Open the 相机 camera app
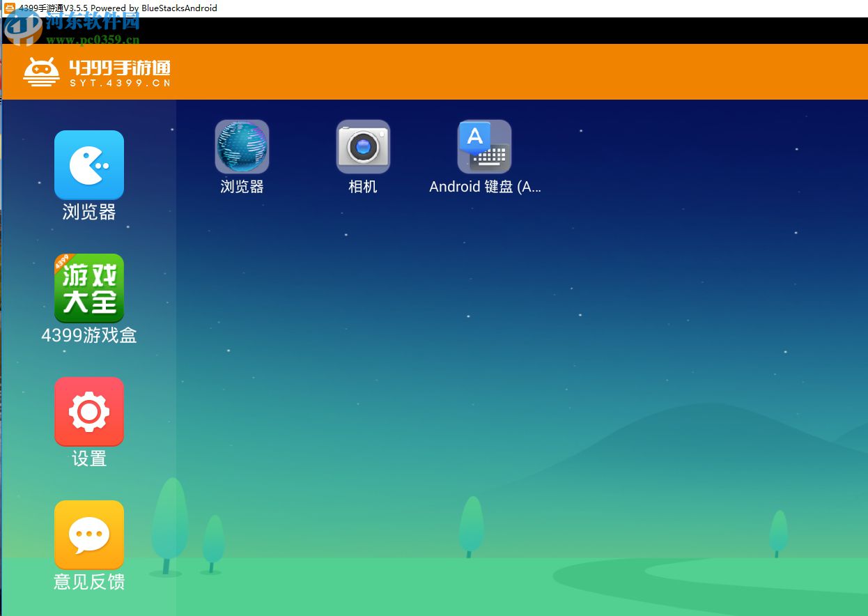The width and height of the screenshot is (868, 616). pyautogui.click(x=363, y=146)
